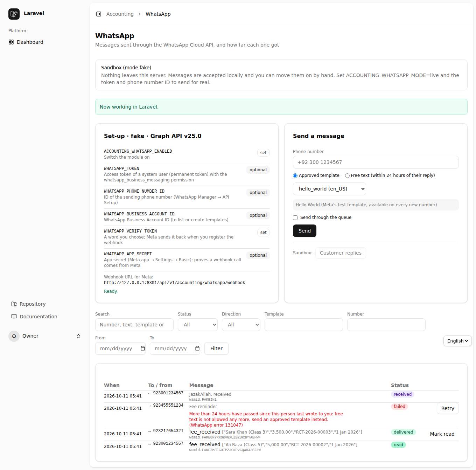Click the Documentation book icon

(14, 317)
